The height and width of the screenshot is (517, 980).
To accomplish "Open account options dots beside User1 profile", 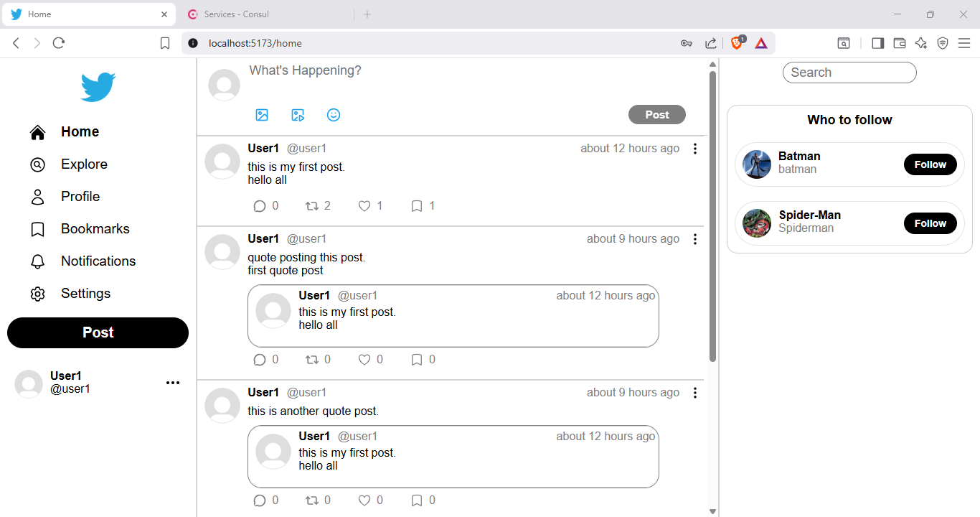I will [173, 383].
